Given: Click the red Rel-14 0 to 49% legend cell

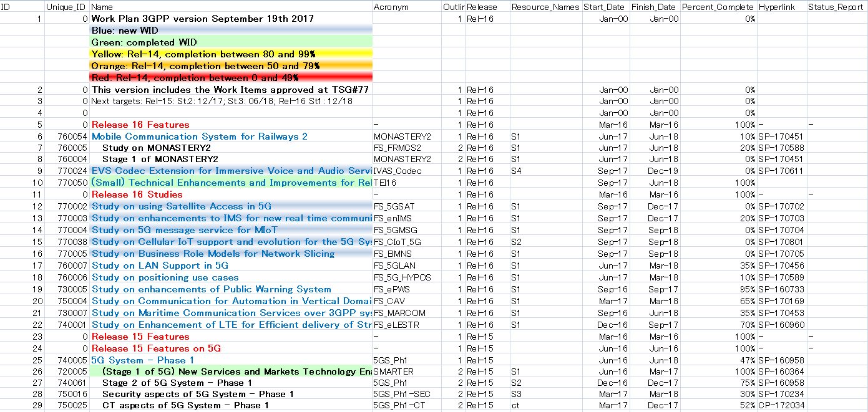Looking at the screenshot, I should pos(231,78).
